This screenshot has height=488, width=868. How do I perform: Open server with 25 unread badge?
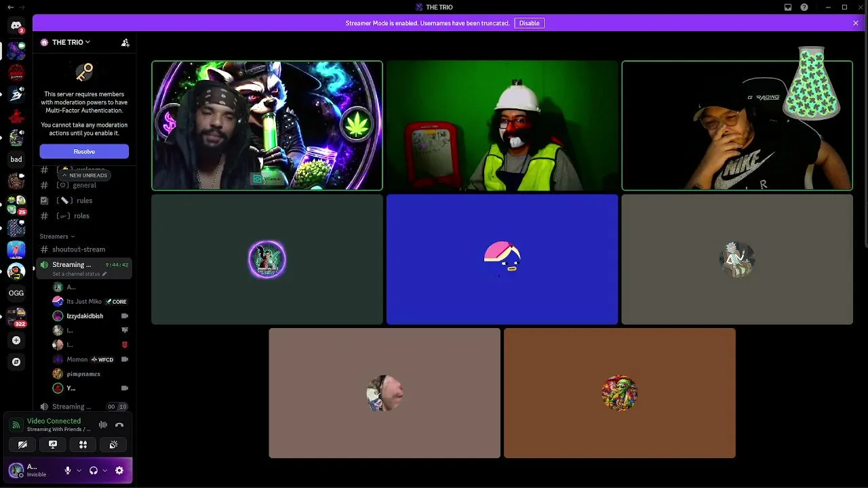pyautogui.click(x=16, y=205)
